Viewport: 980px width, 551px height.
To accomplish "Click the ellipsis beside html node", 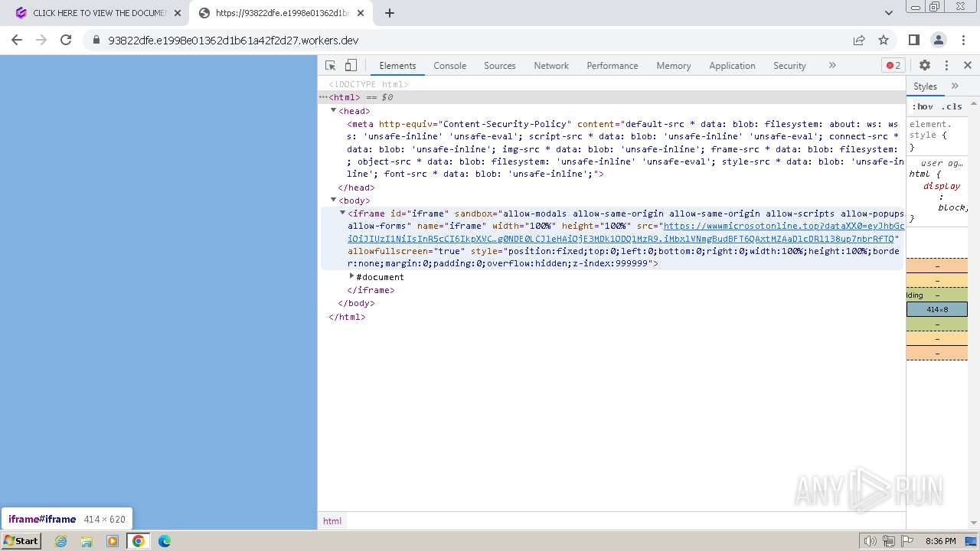I will tap(323, 97).
